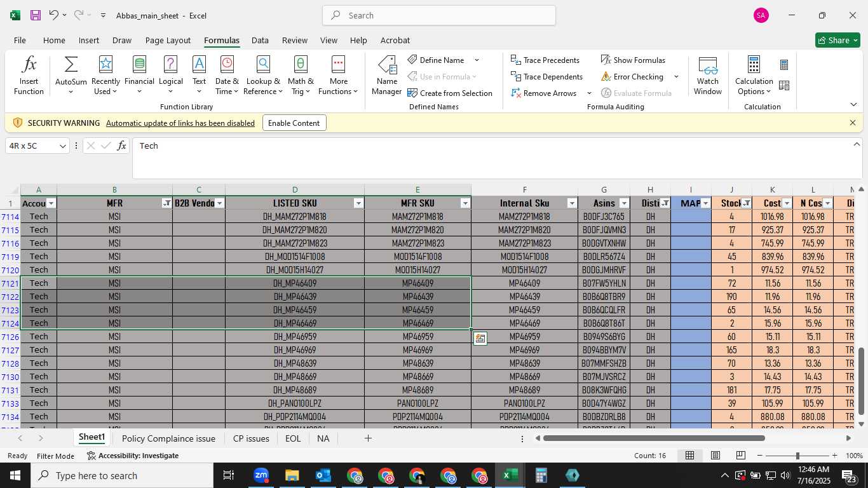Open the LISTED SKU filter dropdown

358,203
